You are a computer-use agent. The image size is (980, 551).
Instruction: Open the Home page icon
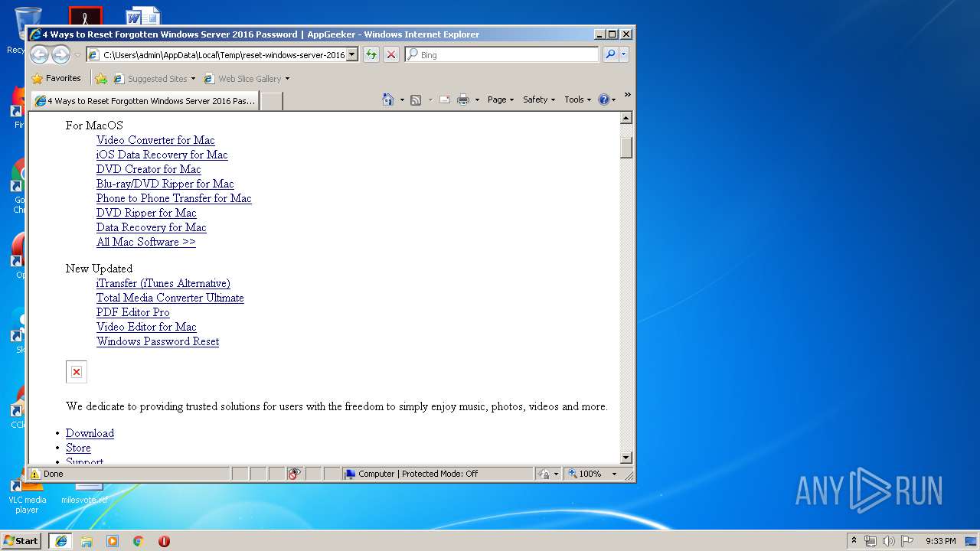[388, 99]
